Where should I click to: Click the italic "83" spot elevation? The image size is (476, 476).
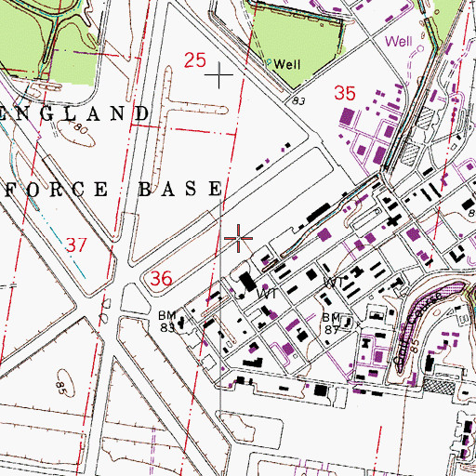pyautogui.click(x=298, y=101)
